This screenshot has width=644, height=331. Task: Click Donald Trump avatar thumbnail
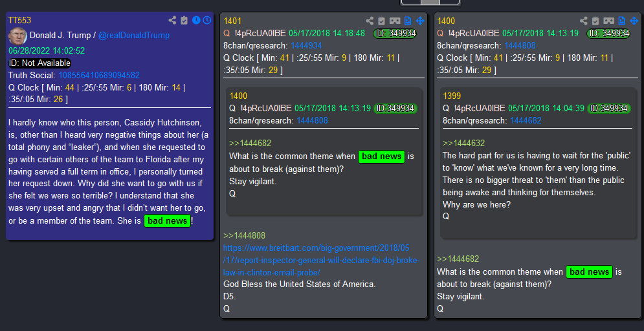(x=17, y=36)
